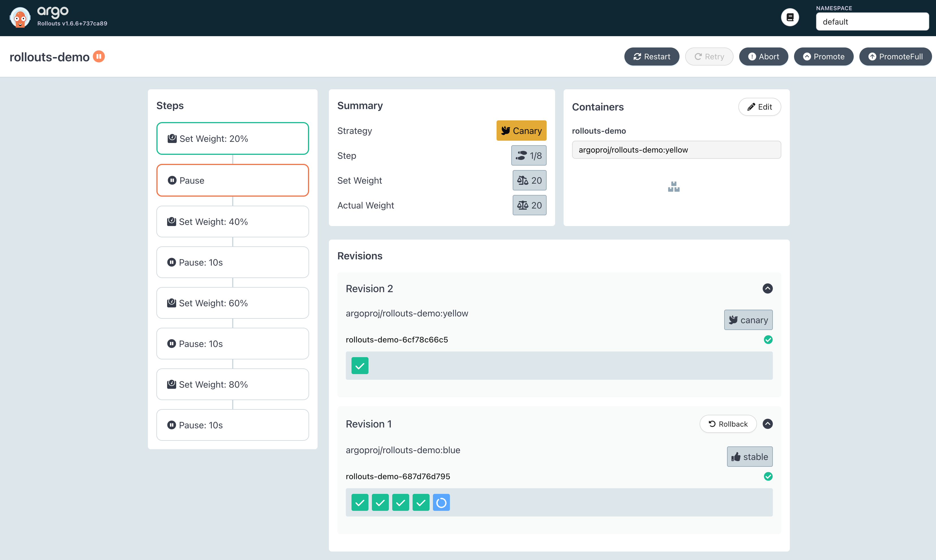Viewport: 936px width, 560px height.
Task: Click the first green pod in Revision 1
Action: click(360, 503)
